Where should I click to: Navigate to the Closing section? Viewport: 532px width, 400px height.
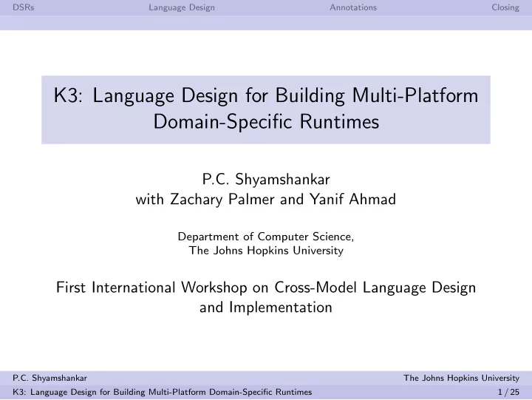505,7
